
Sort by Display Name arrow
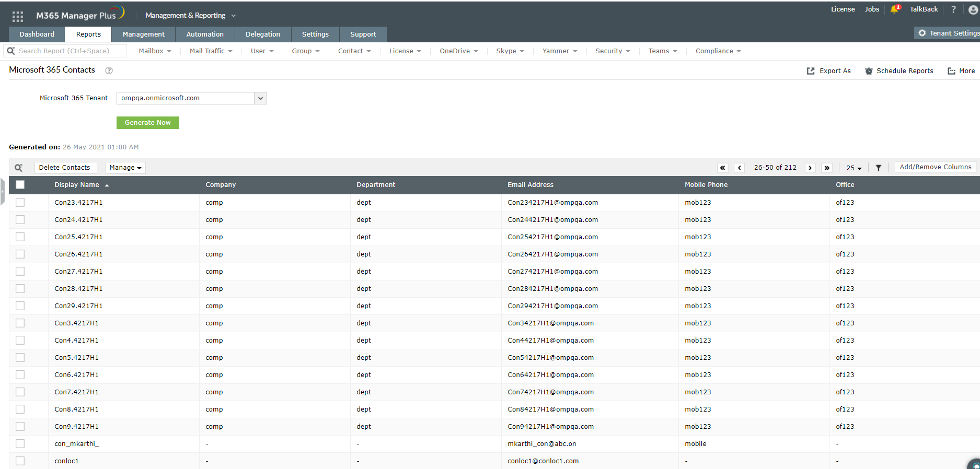point(107,185)
